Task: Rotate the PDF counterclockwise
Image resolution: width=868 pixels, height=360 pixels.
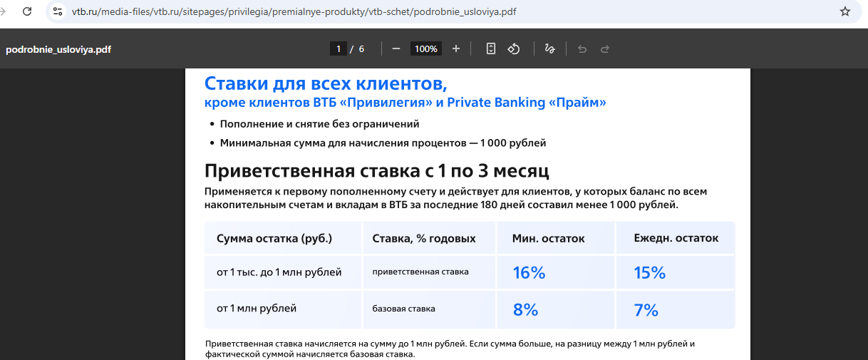Action: coord(514,48)
